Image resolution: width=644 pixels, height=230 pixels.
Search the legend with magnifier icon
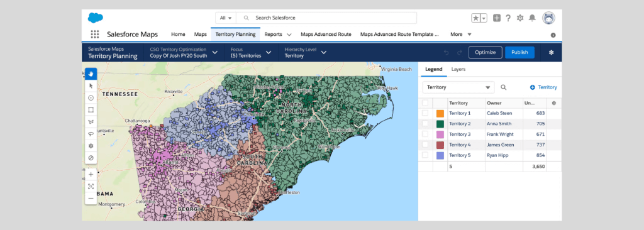pyautogui.click(x=504, y=87)
